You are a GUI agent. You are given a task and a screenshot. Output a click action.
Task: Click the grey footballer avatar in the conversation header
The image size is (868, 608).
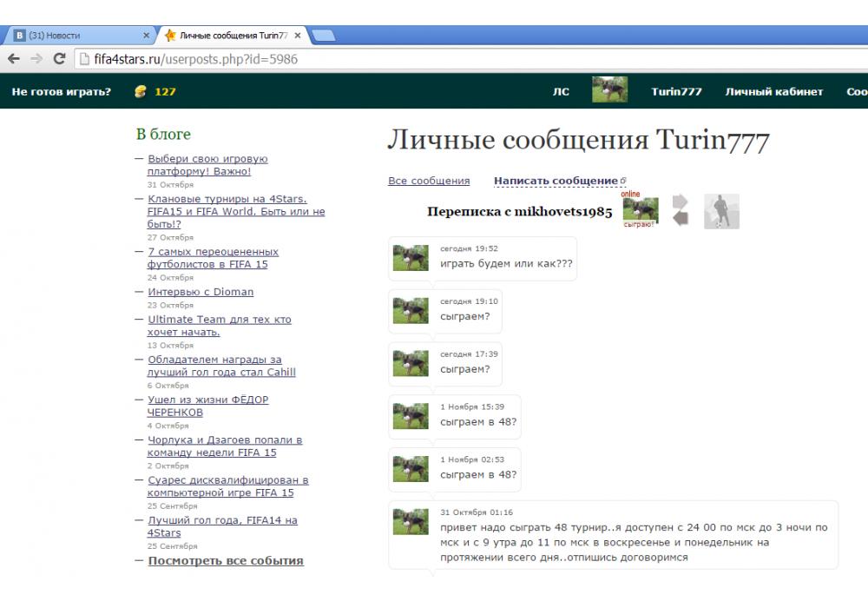click(721, 211)
